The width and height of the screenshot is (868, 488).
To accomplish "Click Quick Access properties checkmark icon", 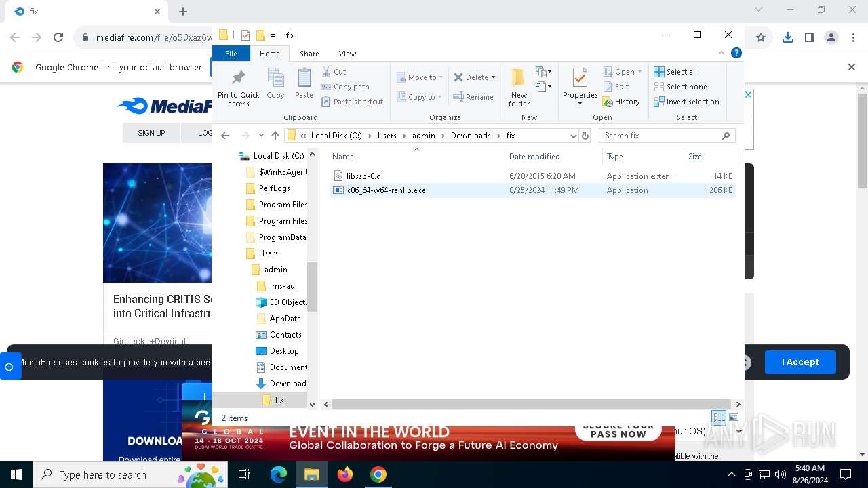I will pos(245,35).
